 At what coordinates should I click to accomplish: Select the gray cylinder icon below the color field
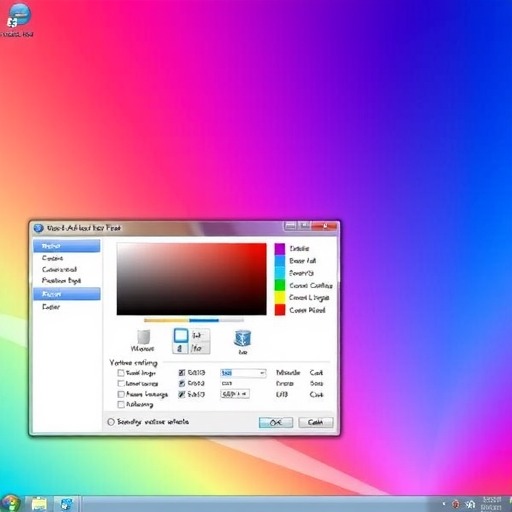(x=143, y=337)
